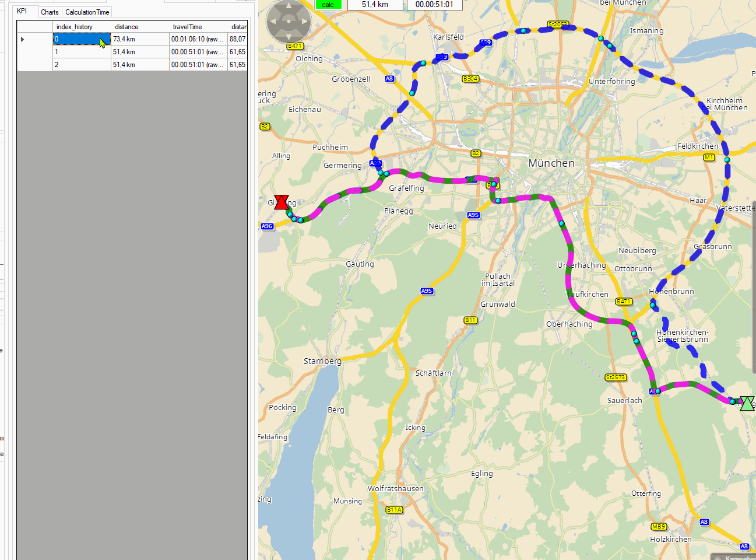Click the 00:00:51:01 travel time field
The height and width of the screenshot is (560, 756).
click(434, 5)
